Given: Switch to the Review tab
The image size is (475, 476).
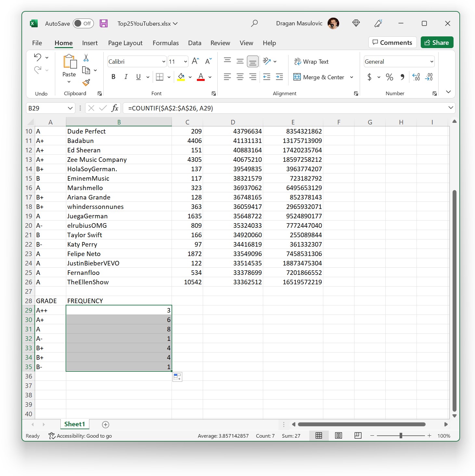Looking at the screenshot, I should coord(220,43).
